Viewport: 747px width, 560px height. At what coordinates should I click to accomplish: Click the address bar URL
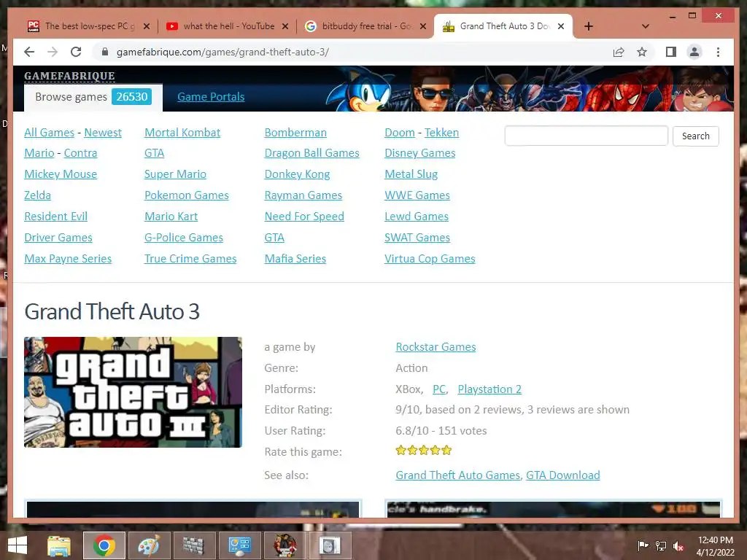pos(222,52)
